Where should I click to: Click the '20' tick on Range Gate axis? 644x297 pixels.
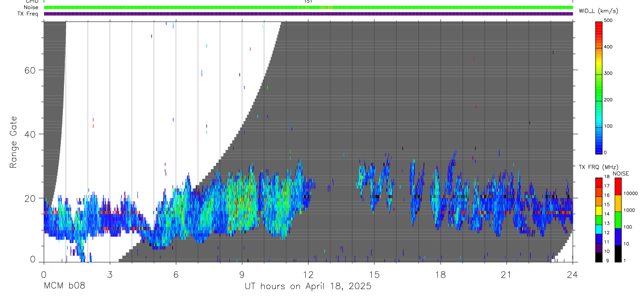click(29, 198)
